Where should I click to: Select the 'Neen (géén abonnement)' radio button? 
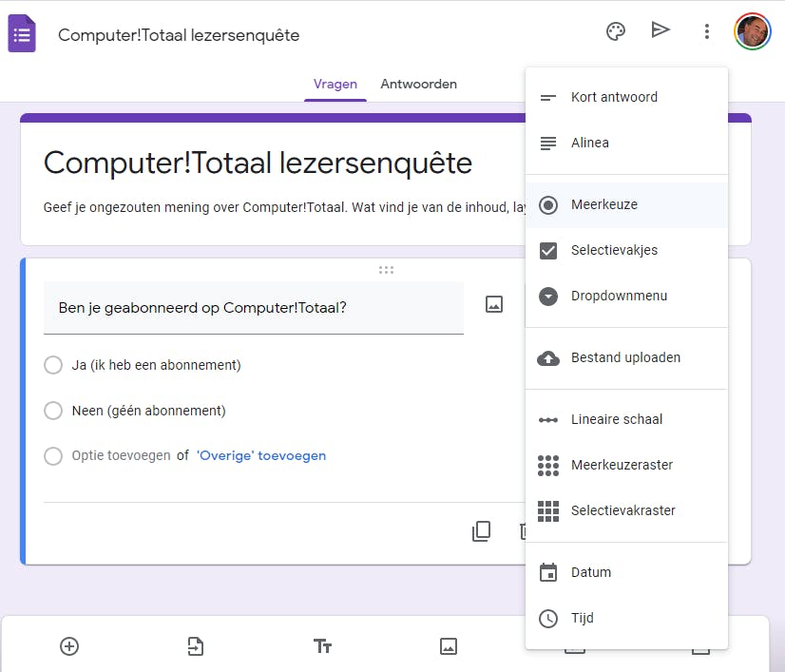tap(53, 411)
